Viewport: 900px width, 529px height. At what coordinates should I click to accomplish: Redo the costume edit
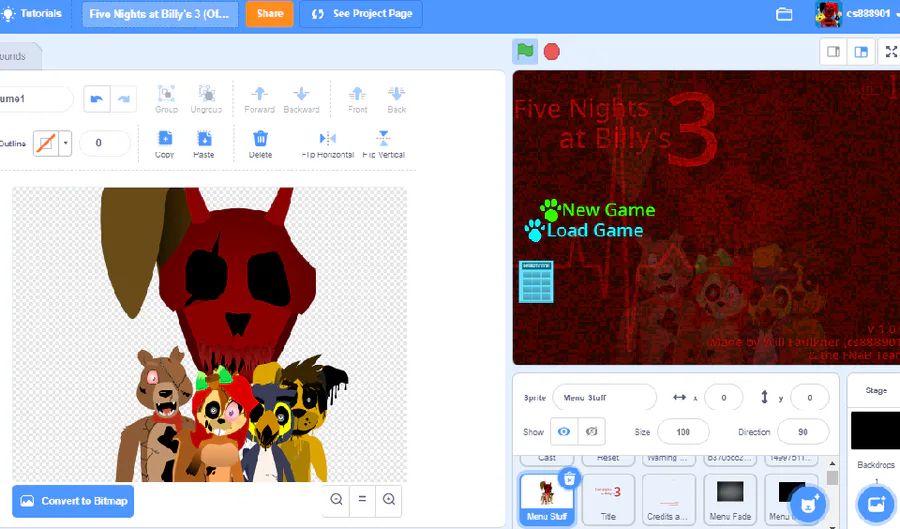(x=123, y=99)
